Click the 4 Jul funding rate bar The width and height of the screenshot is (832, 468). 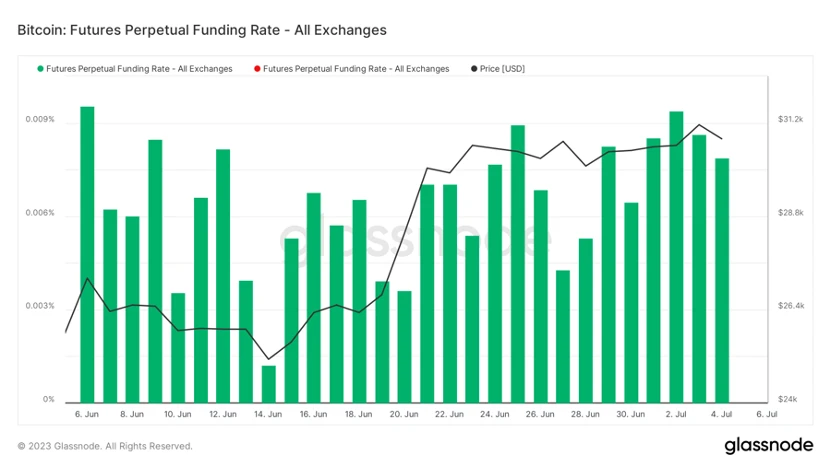(x=722, y=279)
